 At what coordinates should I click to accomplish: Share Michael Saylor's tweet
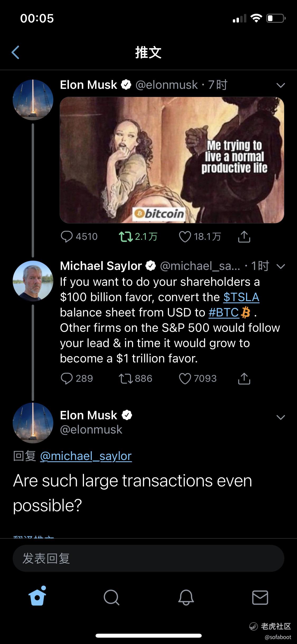click(x=244, y=379)
